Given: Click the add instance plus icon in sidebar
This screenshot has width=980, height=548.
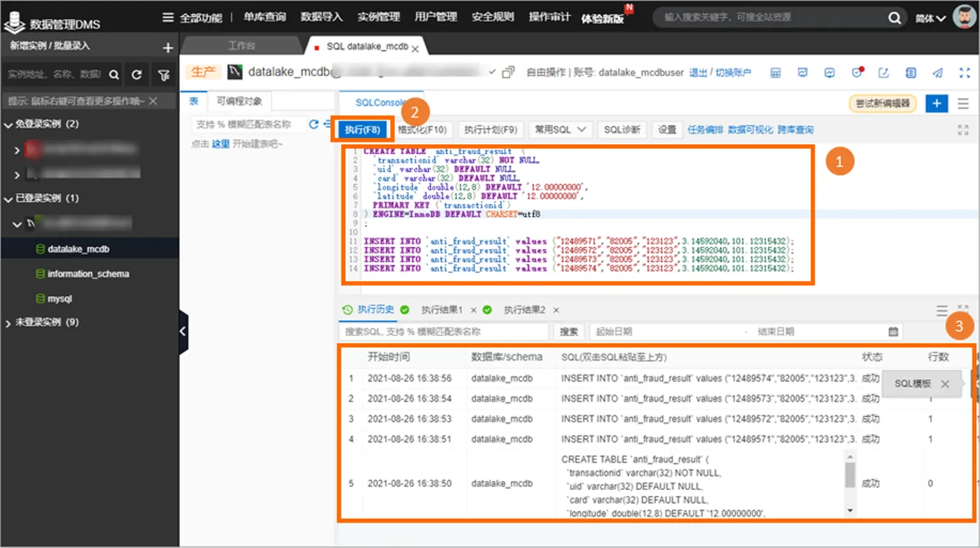Looking at the screenshot, I should click(x=167, y=48).
